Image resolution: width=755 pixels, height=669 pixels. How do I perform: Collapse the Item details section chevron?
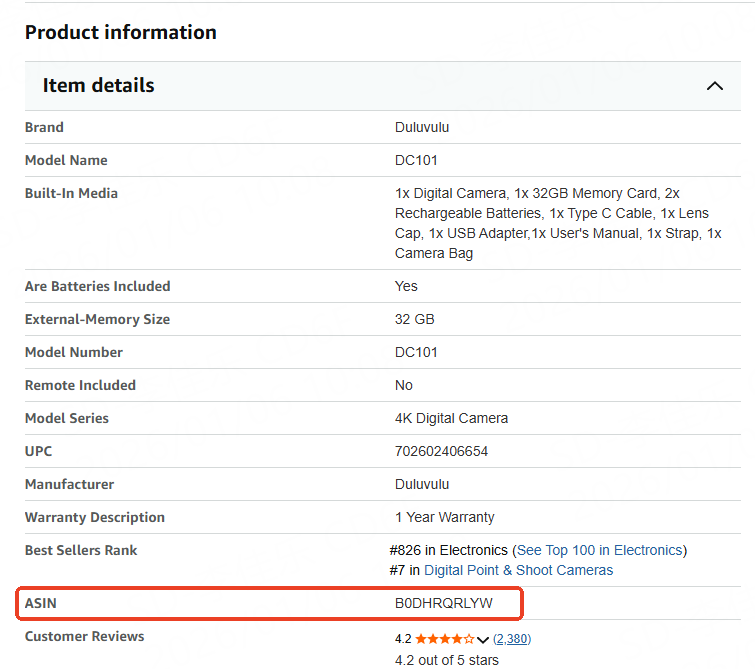coord(714,86)
